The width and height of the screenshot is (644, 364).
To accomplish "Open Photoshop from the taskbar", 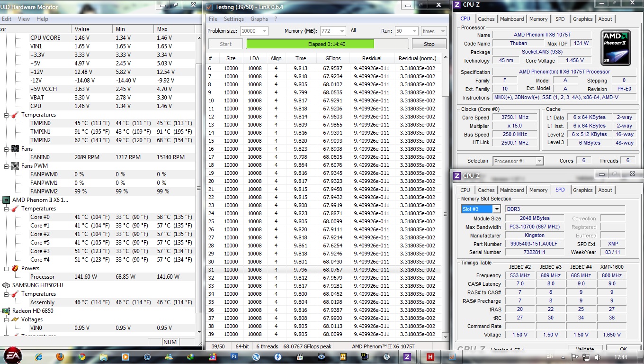I will [234, 356].
